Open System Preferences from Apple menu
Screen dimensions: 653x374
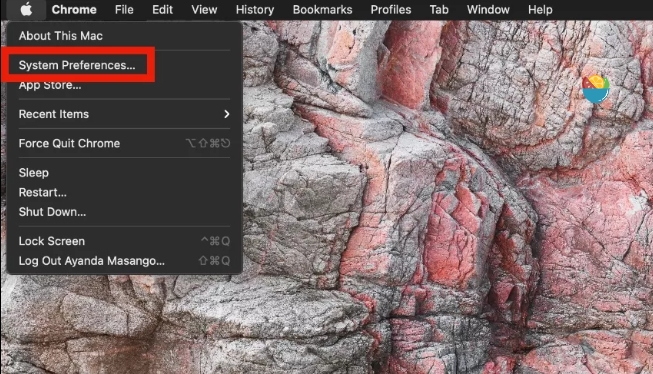77,65
